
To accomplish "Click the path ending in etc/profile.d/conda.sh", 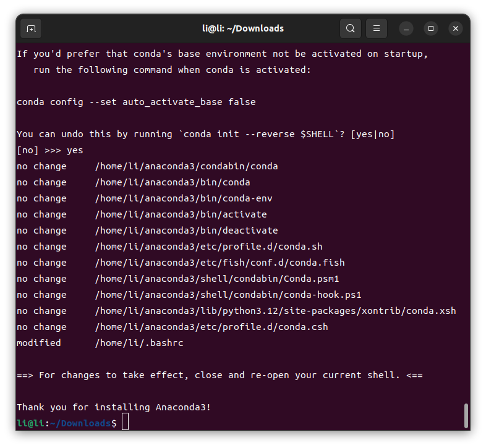I will [x=209, y=247].
